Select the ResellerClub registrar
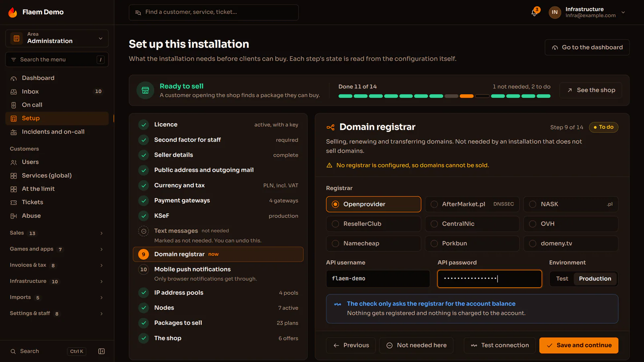The width and height of the screenshot is (644, 362). click(374, 224)
